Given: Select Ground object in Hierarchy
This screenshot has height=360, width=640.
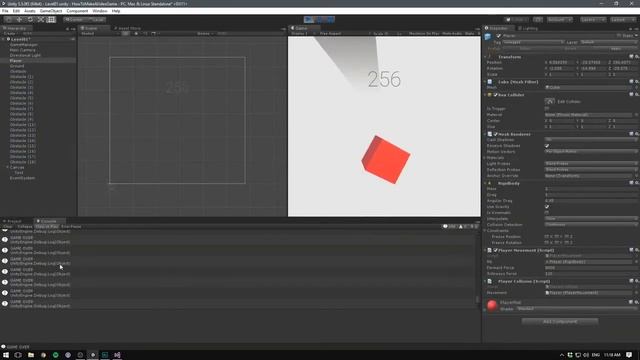Looking at the screenshot, I should [x=17, y=66].
